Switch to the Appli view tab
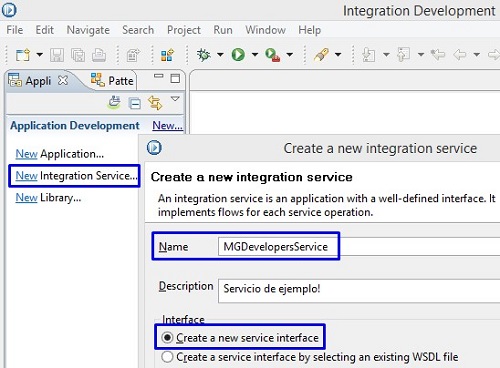This screenshot has width=500, height=368. (38, 81)
